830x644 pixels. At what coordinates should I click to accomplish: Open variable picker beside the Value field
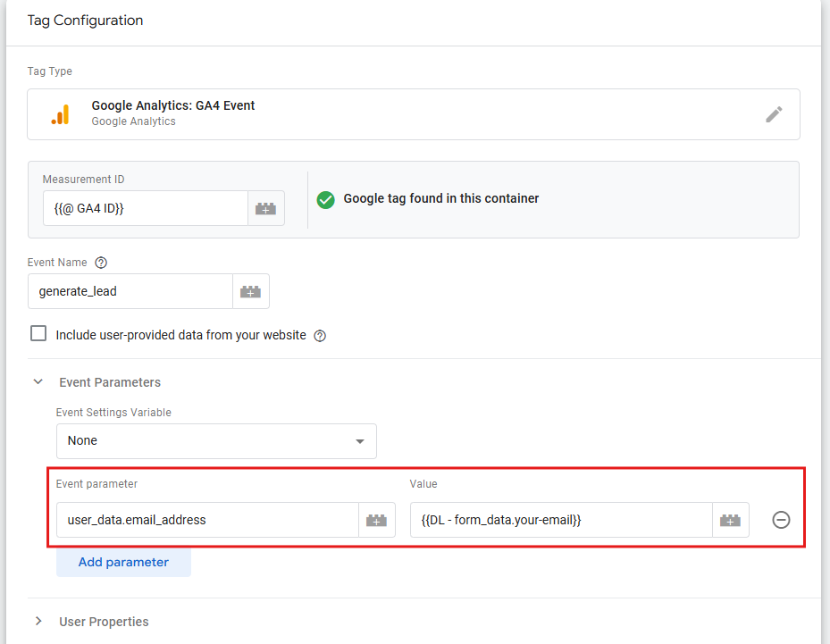pos(731,520)
